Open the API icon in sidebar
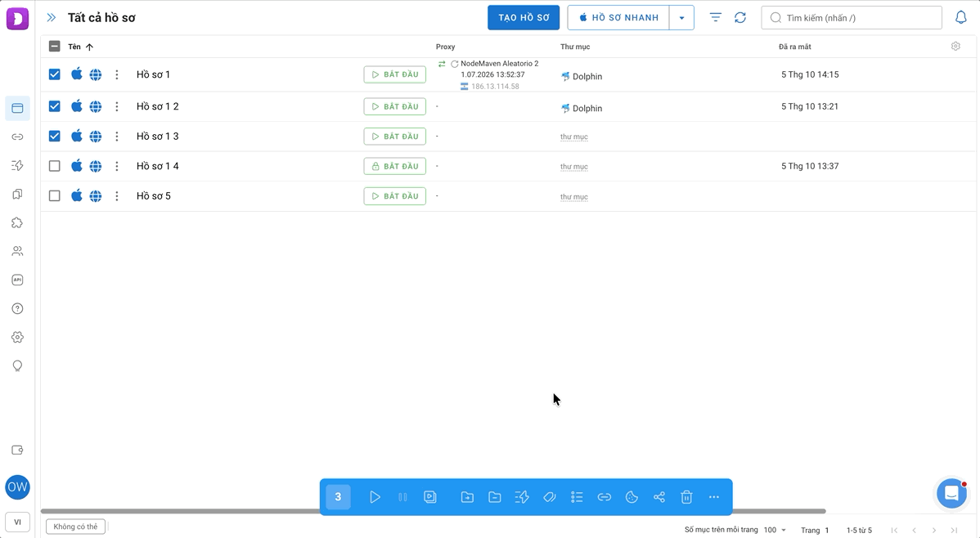This screenshot has width=980, height=538. click(17, 280)
